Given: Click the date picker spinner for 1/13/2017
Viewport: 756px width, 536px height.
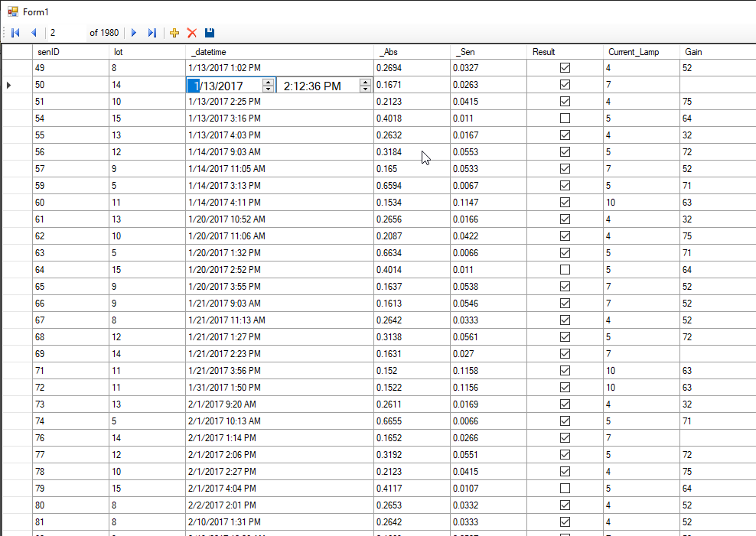Looking at the screenshot, I should (x=268, y=86).
